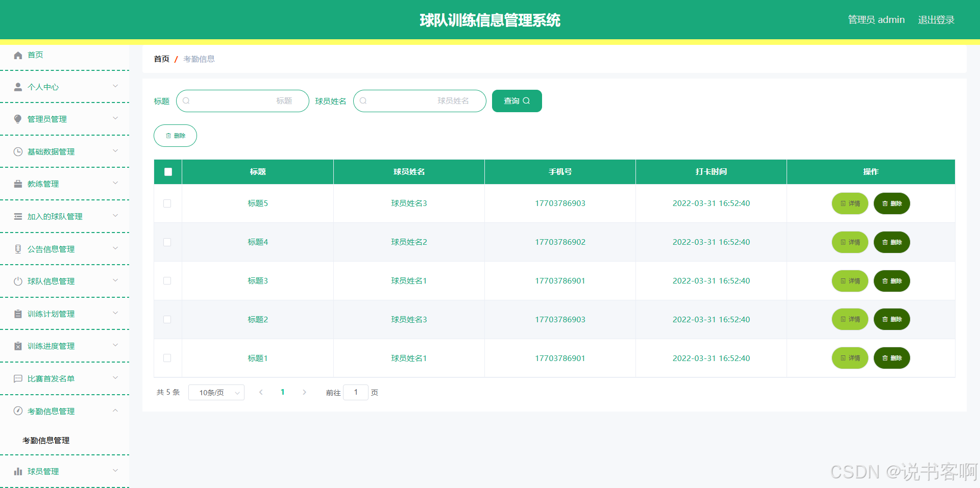Expand the 教练管理 chevron
The image size is (980, 488).
coord(115,183)
